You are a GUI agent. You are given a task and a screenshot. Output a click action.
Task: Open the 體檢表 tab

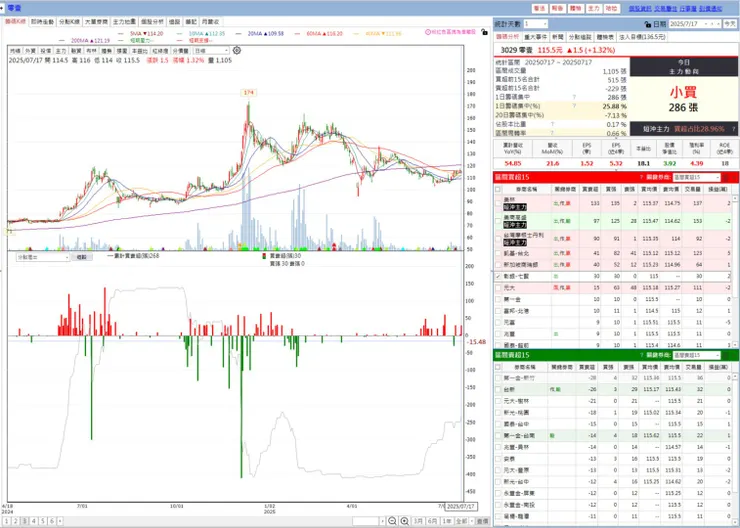click(x=605, y=37)
